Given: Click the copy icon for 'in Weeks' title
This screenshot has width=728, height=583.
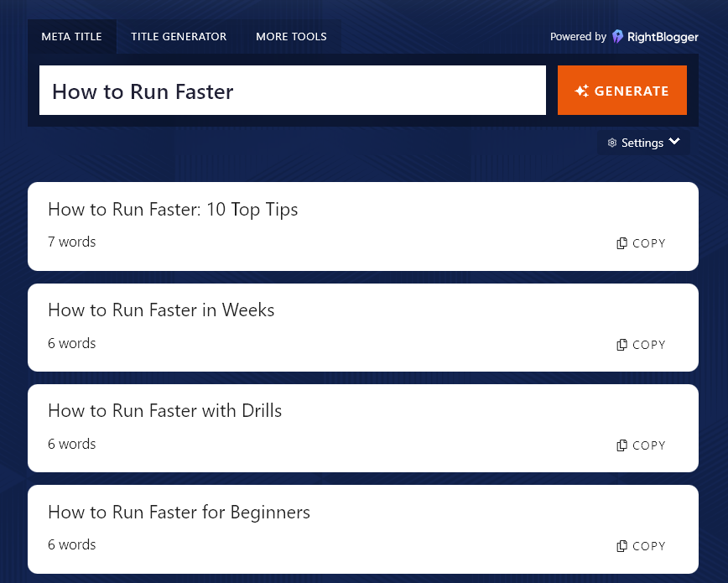Looking at the screenshot, I should pyautogui.click(x=621, y=345).
